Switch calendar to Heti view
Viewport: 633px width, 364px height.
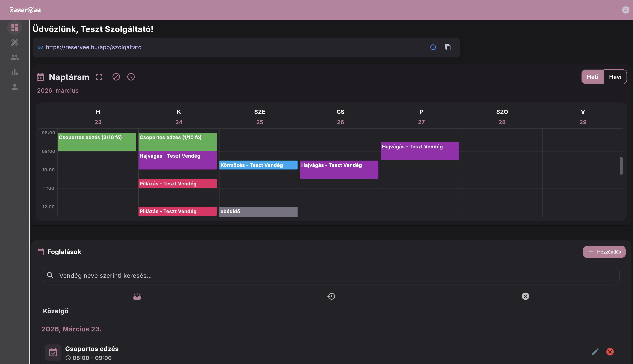click(592, 77)
